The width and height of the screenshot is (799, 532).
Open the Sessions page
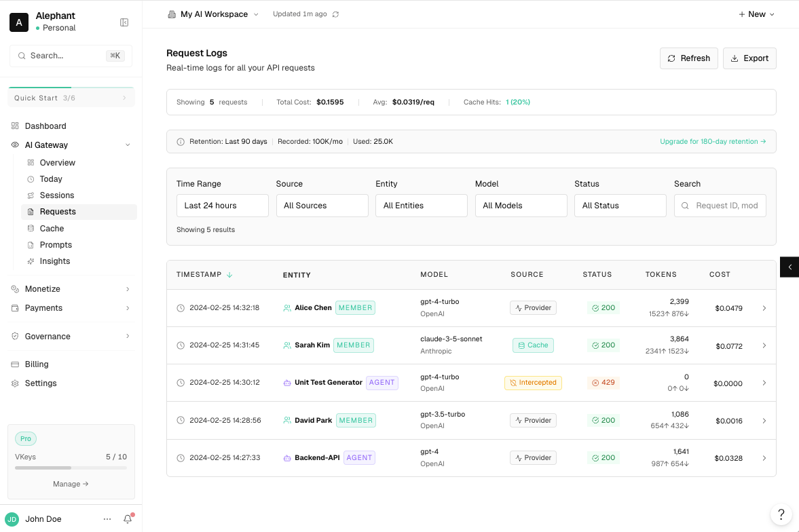(79, 195)
